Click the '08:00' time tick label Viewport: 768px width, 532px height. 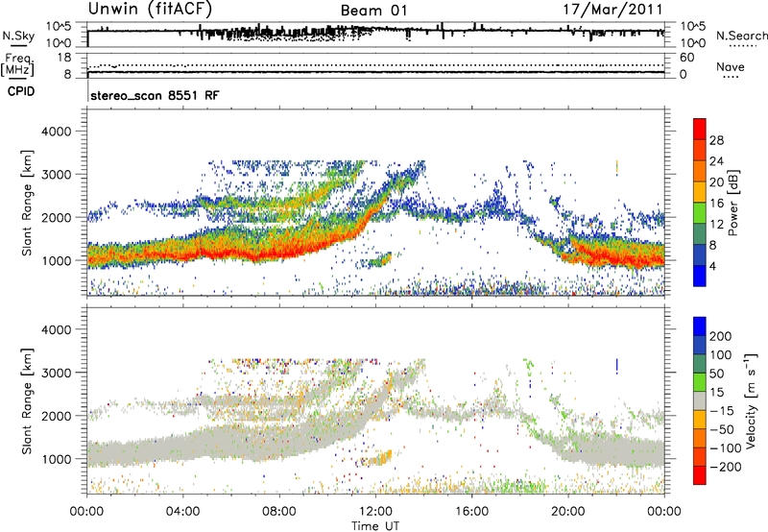pos(279,512)
